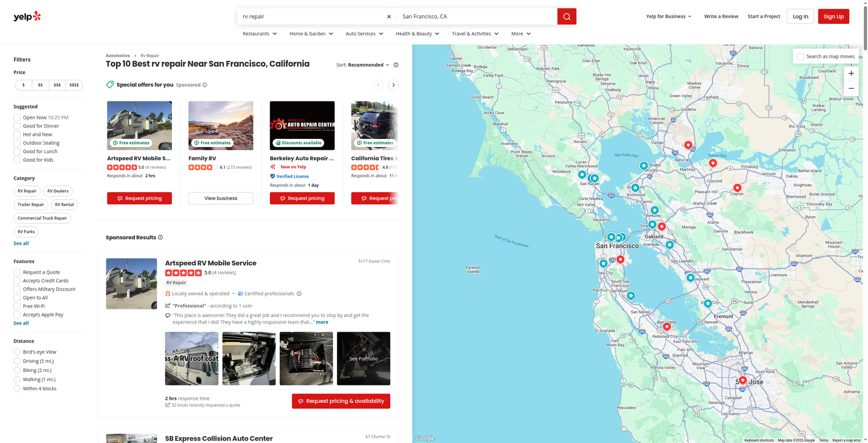Click the Log In button

pos(800,16)
